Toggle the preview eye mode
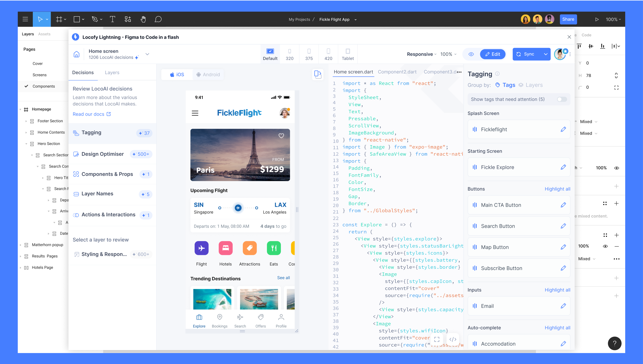 pyautogui.click(x=471, y=54)
